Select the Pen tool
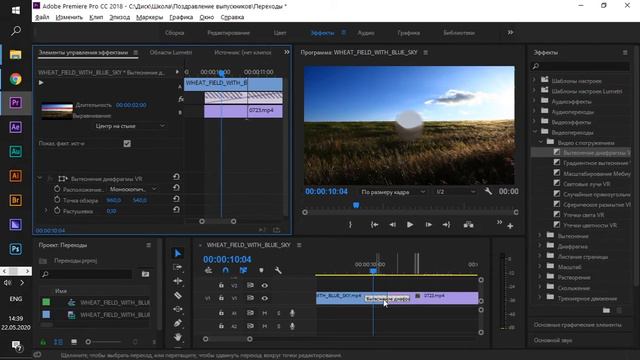 178,323
